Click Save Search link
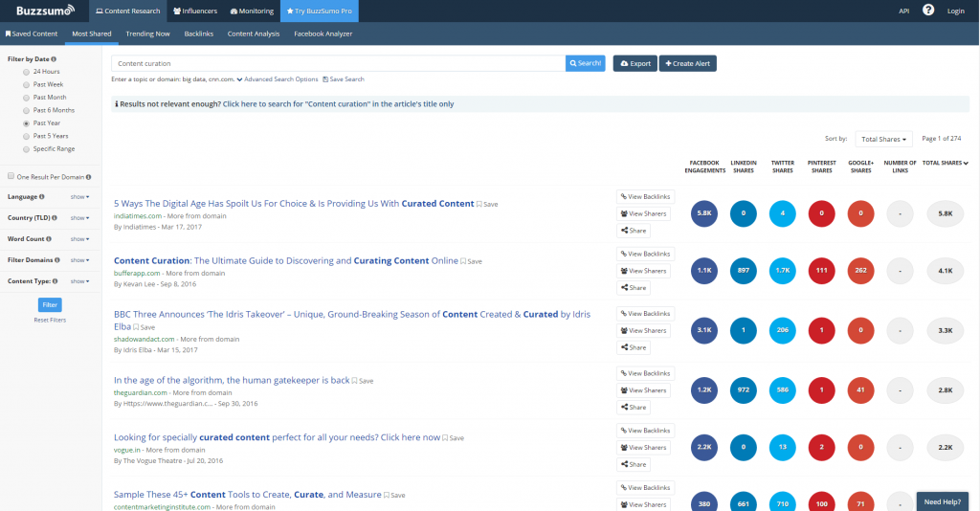 coord(344,79)
